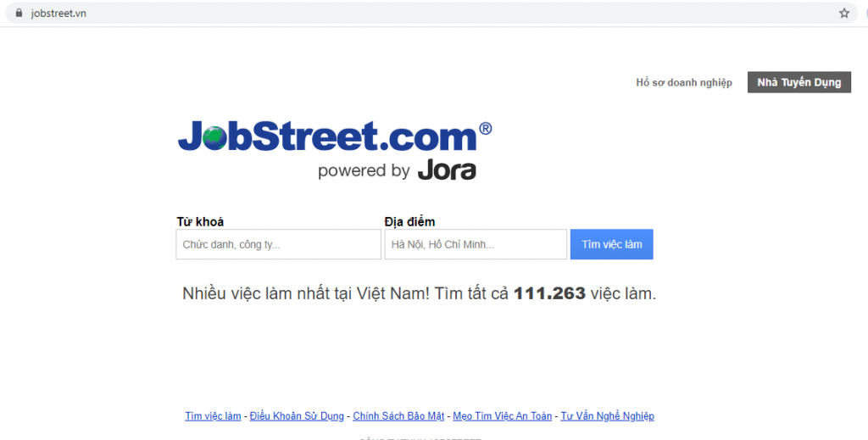This screenshot has width=868, height=440.
Task: Open footer Tìm việc làm link
Action: 213,415
